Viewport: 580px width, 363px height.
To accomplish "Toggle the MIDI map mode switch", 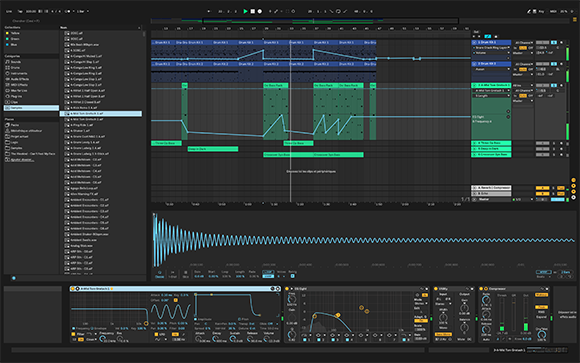I will tap(553, 11).
